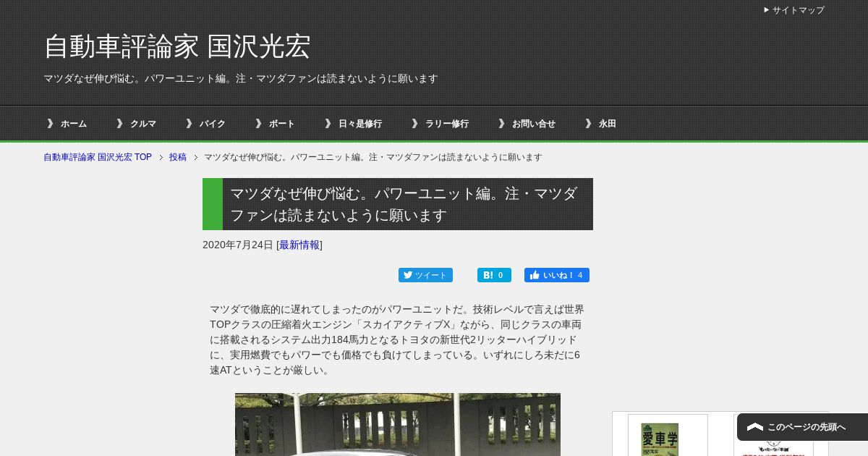
Task: Open the お問い合せ menu item
Action: coord(527,124)
